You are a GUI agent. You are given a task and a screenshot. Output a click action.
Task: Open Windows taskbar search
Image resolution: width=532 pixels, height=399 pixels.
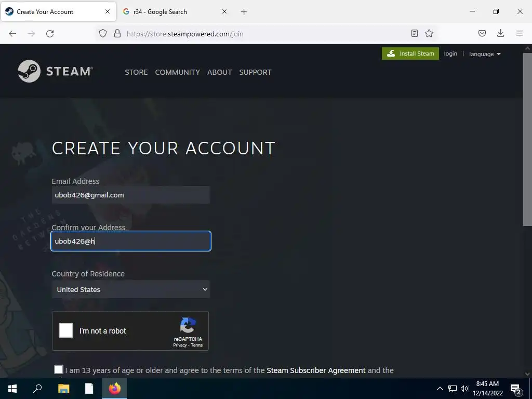tap(37, 389)
